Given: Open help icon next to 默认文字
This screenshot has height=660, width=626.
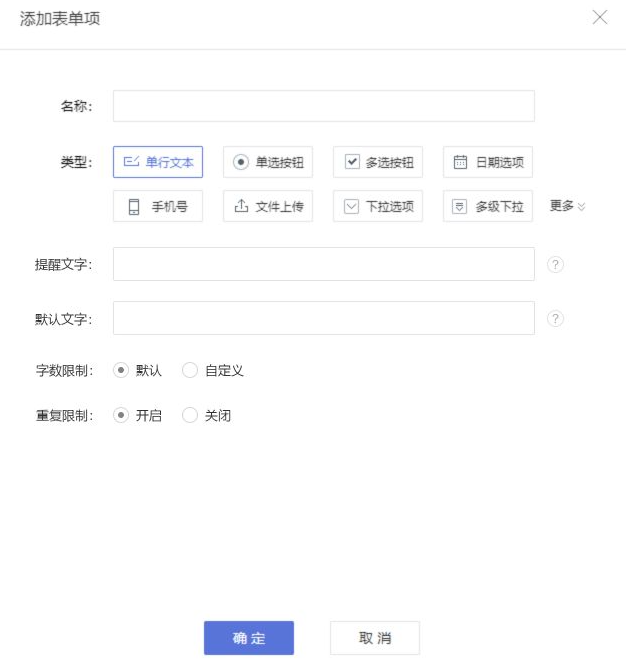Looking at the screenshot, I should pos(555,319).
